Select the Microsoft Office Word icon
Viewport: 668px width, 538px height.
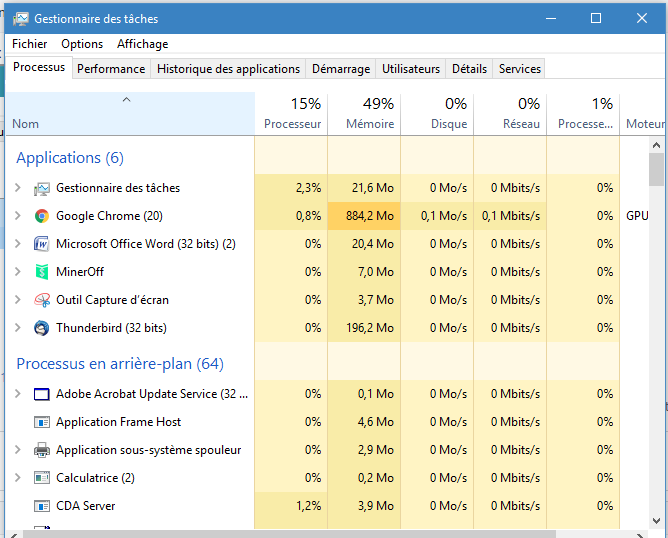tap(42, 244)
